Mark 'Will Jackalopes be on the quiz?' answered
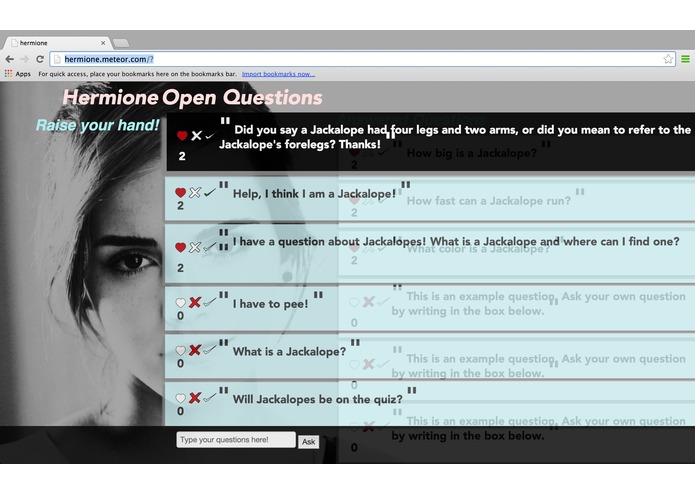Image resolution: width=695 pixels, height=494 pixels. point(210,398)
